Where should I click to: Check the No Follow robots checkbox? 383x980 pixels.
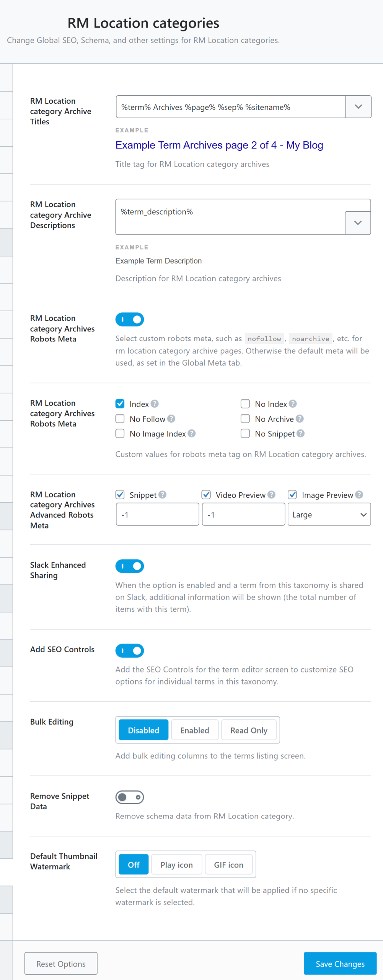(120, 419)
